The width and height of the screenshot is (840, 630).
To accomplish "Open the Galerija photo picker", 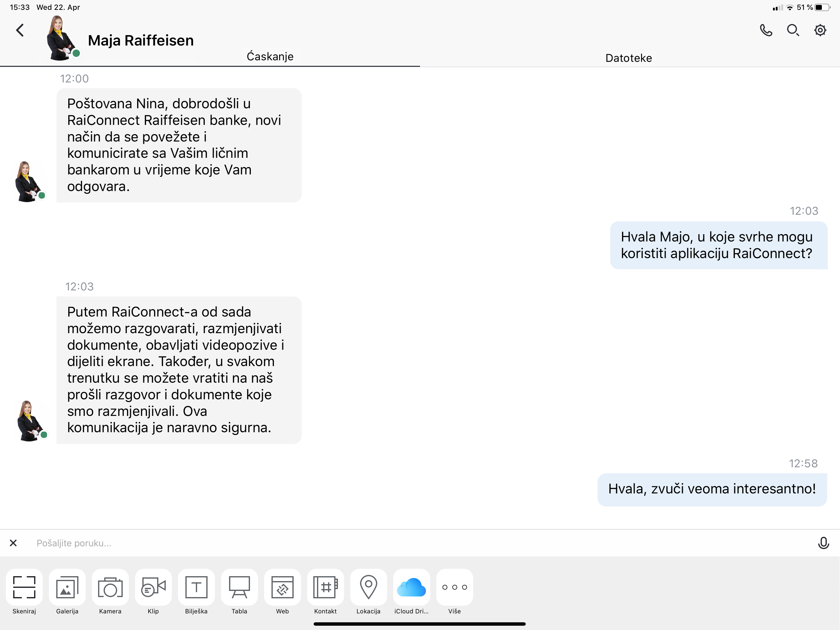I will pos(67,587).
